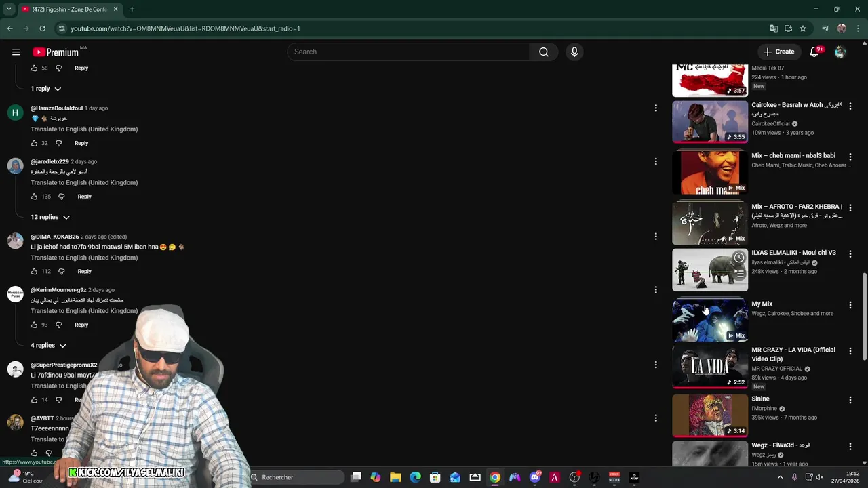Add Mouli chi V3 to Watch Later
Viewport: 868px width, 488px height.
pos(739,258)
